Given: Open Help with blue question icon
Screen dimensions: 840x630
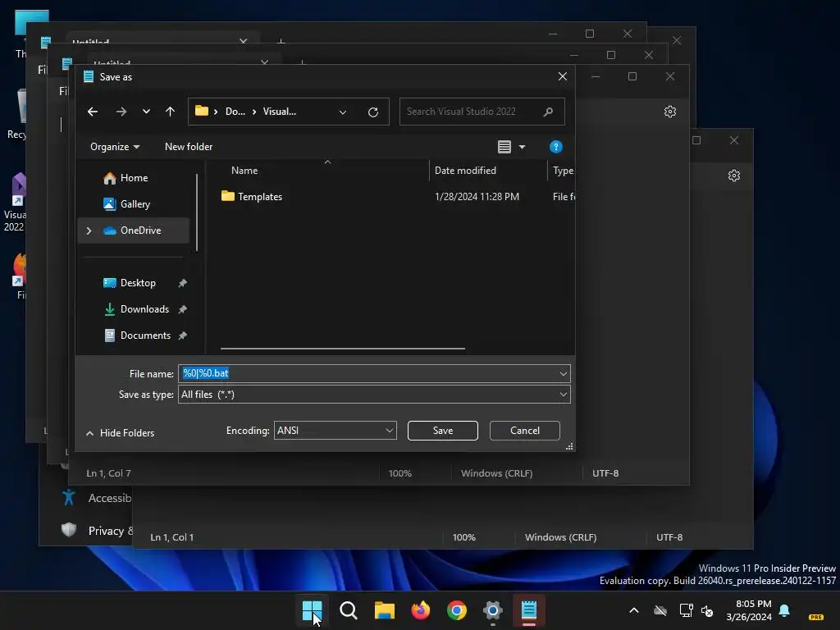Looking at the screenshot, I should point(556,147).
